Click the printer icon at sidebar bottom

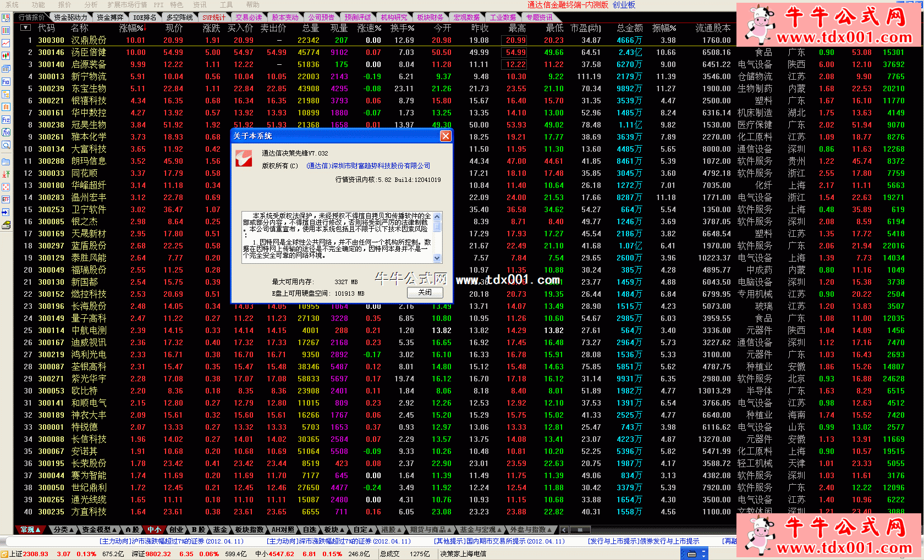[x=6, y=225]
